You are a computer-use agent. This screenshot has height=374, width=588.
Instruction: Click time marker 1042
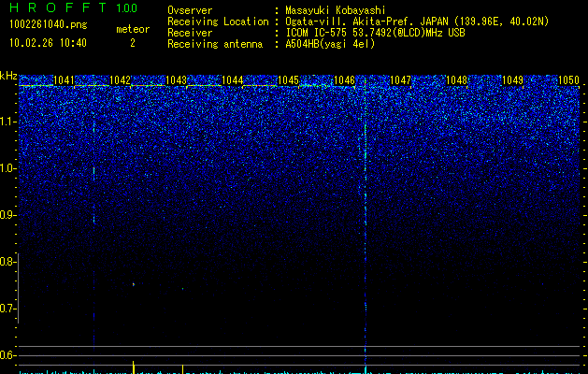point(120,79)
